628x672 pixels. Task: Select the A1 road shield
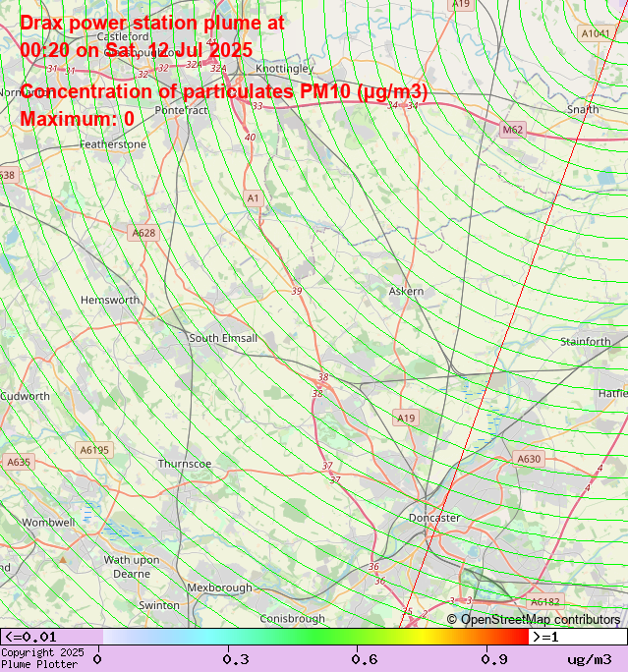pos(253,198)
